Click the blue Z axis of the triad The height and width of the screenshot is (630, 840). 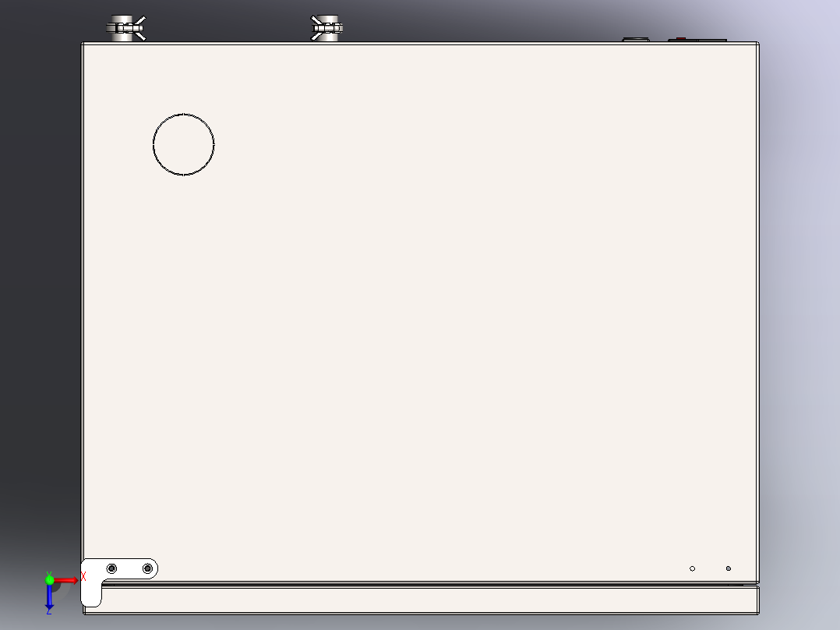(49, 597)
